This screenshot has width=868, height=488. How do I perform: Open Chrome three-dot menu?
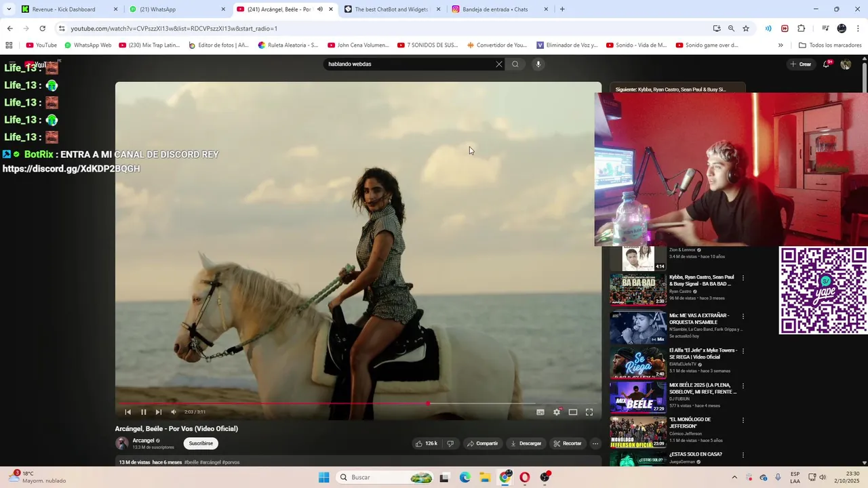click(x=859, y=28)
